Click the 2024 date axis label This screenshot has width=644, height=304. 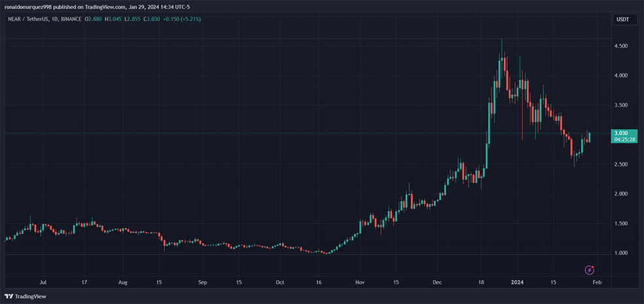pyautogui.click(x=517, y=282)
